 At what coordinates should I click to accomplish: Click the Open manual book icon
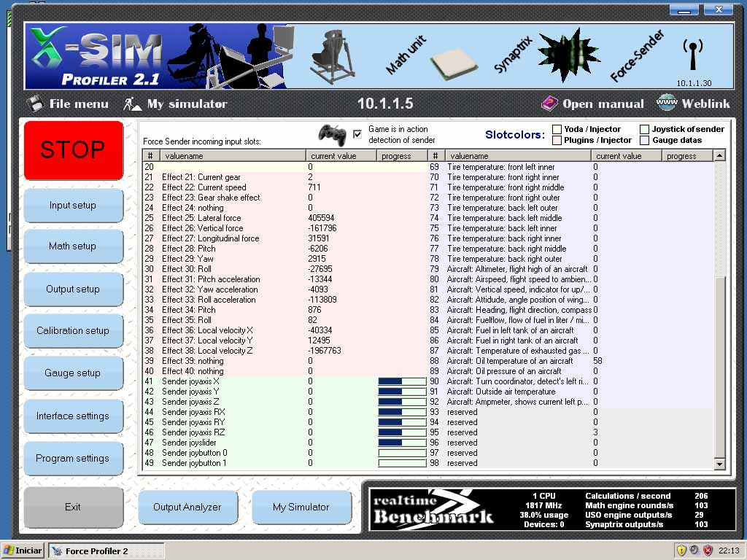pyautogui.click(x=549, y=103)
